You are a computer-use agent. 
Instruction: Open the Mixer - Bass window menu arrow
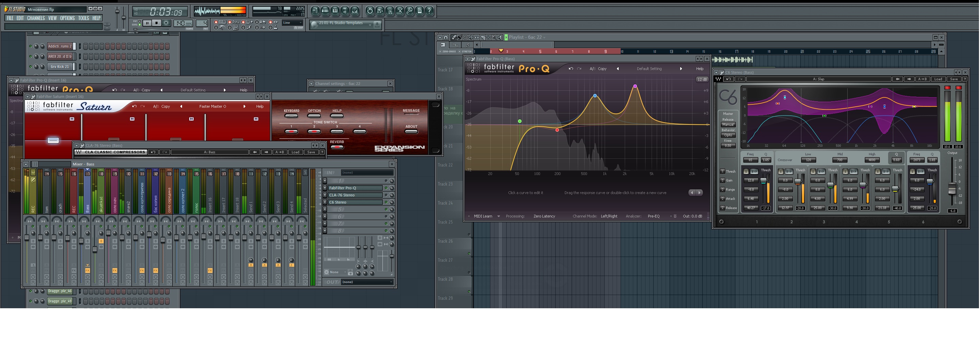26,164
